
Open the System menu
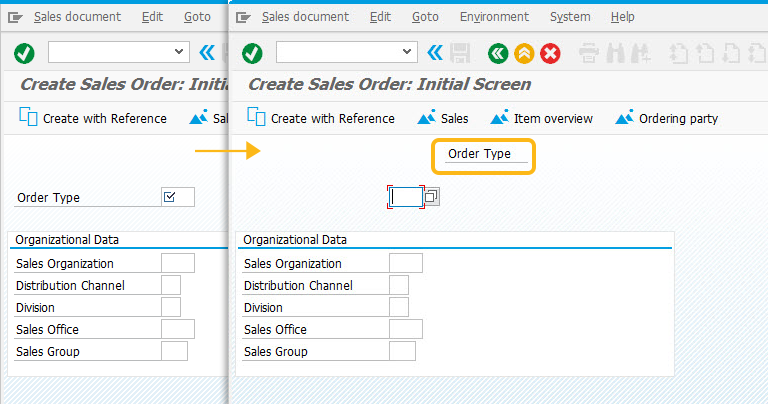(x=570, y=17)
